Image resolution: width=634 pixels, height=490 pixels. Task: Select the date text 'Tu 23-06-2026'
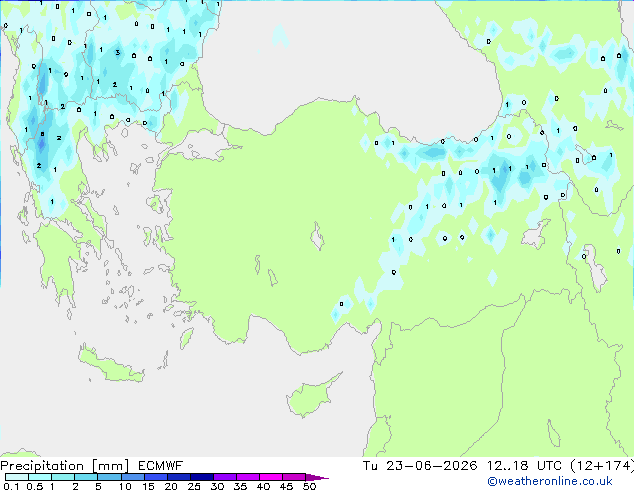coord(420,466)
